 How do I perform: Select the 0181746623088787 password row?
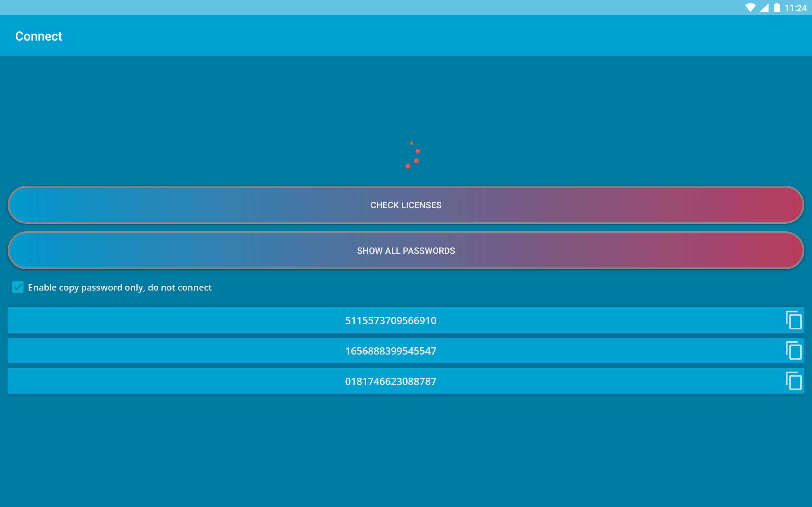(x=390, y=381)
